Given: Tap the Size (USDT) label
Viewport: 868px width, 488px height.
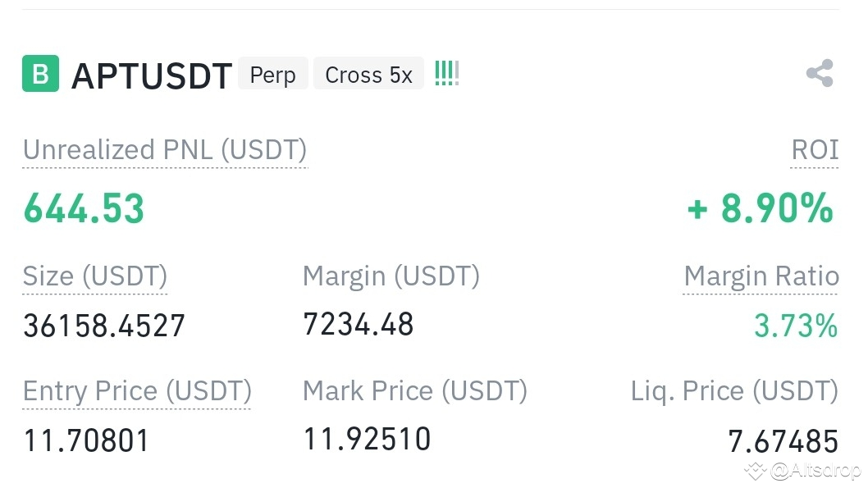Looking at the screenshot, I should [x=94, y=276].
